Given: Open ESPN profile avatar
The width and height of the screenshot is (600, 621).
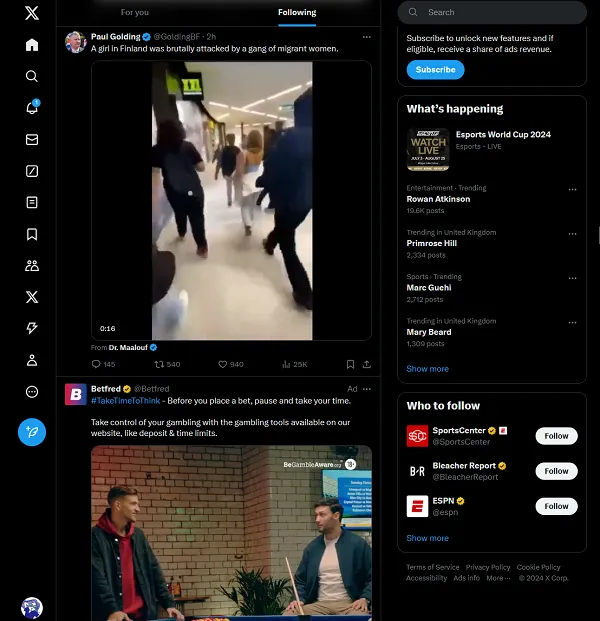Looking at the screenshot, I should point(417,506).
